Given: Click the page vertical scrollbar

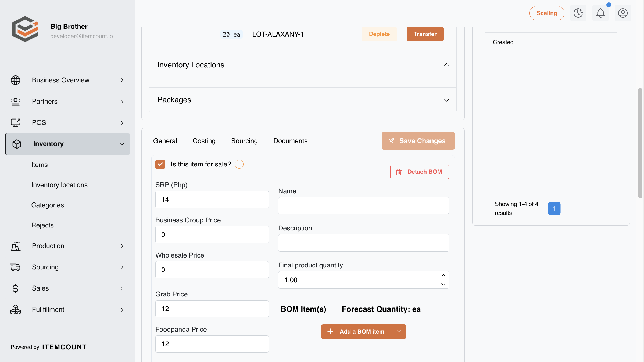Looking at the screenshot, I should 640,143.
